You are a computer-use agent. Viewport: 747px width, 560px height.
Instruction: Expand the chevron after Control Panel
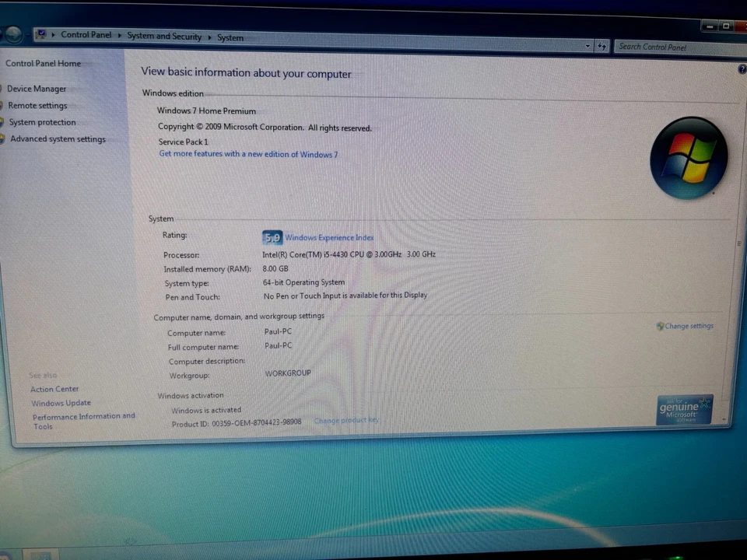pyautogui.click(x=118, y=36)
